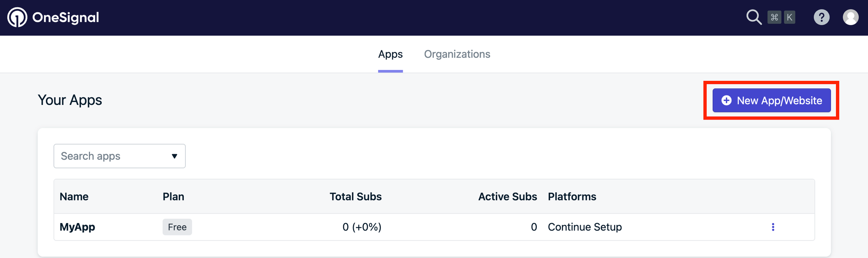Click the Active Subs column header
868x258 pixels.
(507, 196)
